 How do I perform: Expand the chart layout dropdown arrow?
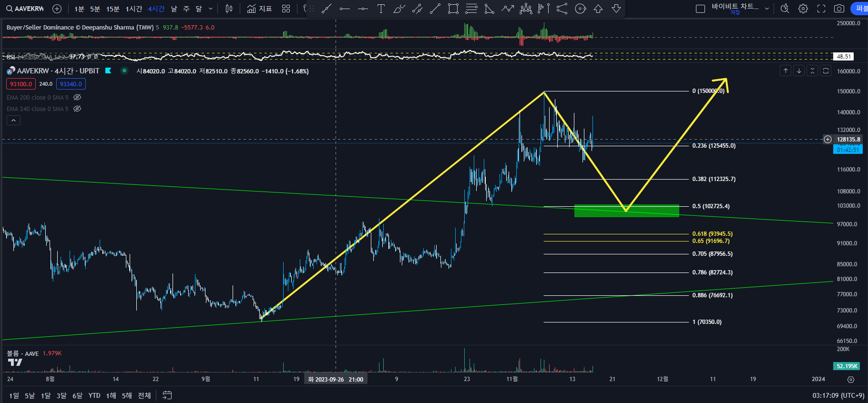767,9
